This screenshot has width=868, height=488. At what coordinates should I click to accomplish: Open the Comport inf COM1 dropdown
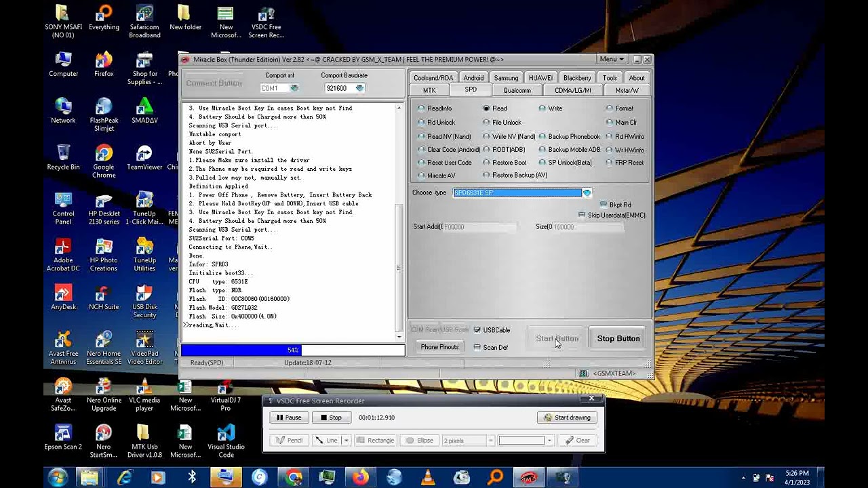tap(294, 88)
